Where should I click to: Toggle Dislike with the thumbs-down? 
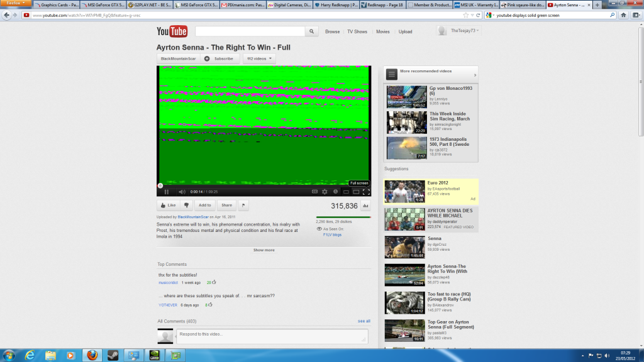coord(186,205)
